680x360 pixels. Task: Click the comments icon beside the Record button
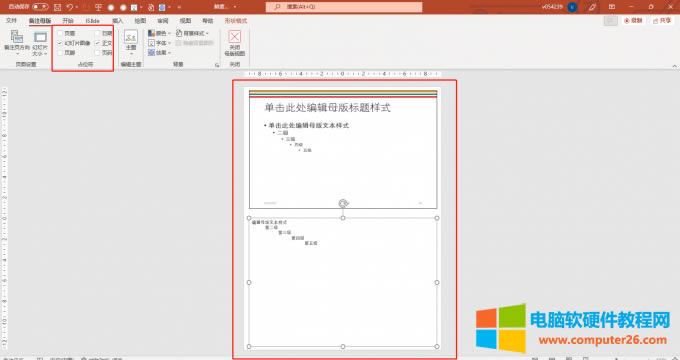(610, 21)
